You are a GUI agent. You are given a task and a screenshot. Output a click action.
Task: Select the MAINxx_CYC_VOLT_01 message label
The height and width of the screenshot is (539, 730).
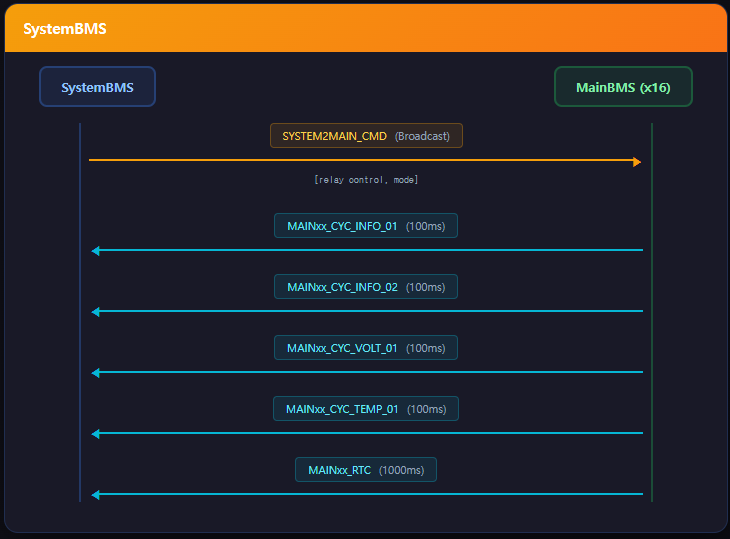tap(342, 348)
